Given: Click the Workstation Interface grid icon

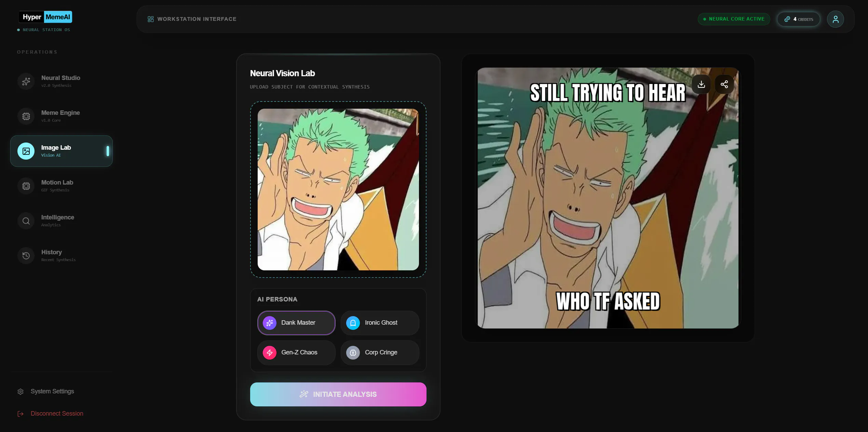Looking at the screenshot, I should [x=150, y=19].
